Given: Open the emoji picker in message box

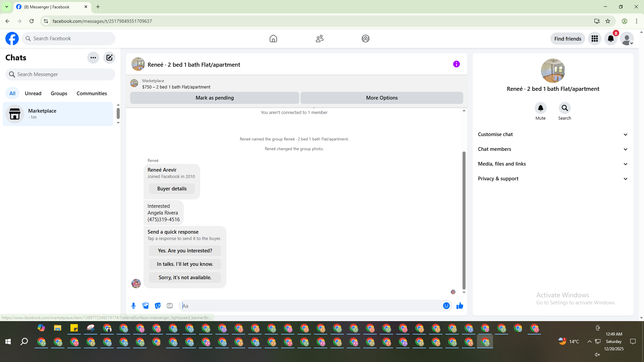Looking at the screenshot, I should click(446, 306).
